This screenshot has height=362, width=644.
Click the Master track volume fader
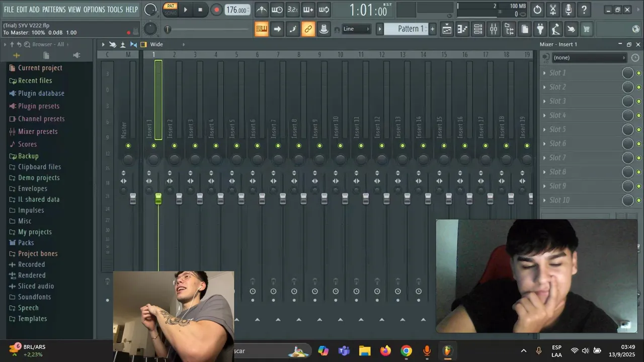[133, 199]
